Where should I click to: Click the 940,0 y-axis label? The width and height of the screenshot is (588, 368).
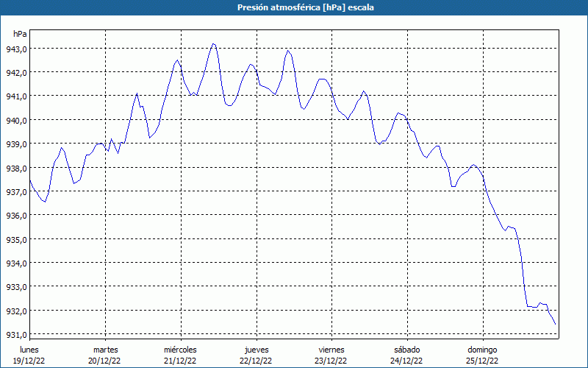pos(16,120)
